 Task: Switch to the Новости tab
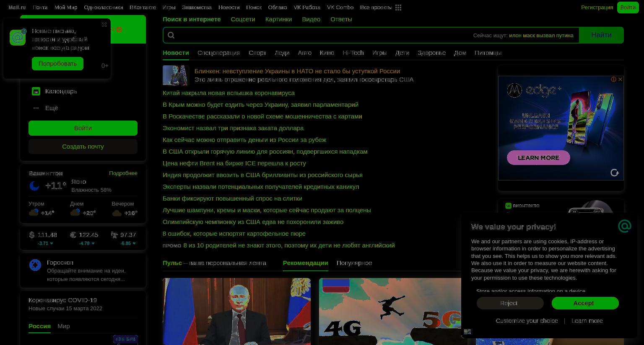point(176,53)
